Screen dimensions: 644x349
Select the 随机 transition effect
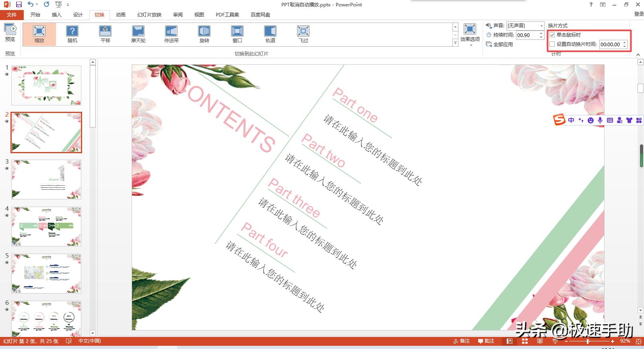click(x=72, y=34)
